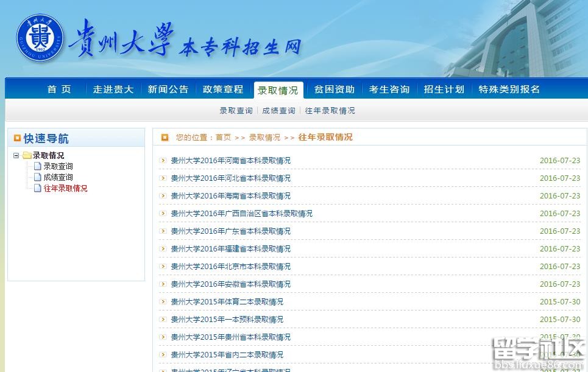Open the 考生咨询 menu item
This screenshot has width=588, height=372.
[389, 89]
